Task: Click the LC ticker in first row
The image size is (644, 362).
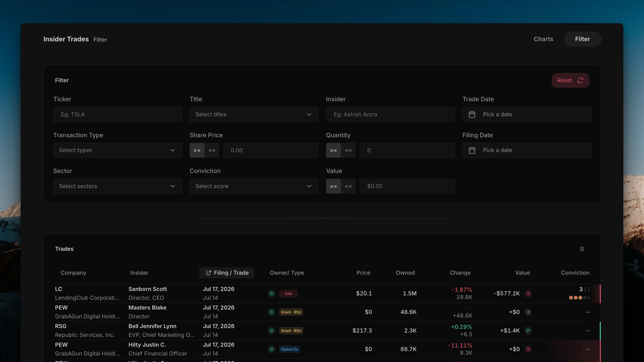Action: point(59,289)
